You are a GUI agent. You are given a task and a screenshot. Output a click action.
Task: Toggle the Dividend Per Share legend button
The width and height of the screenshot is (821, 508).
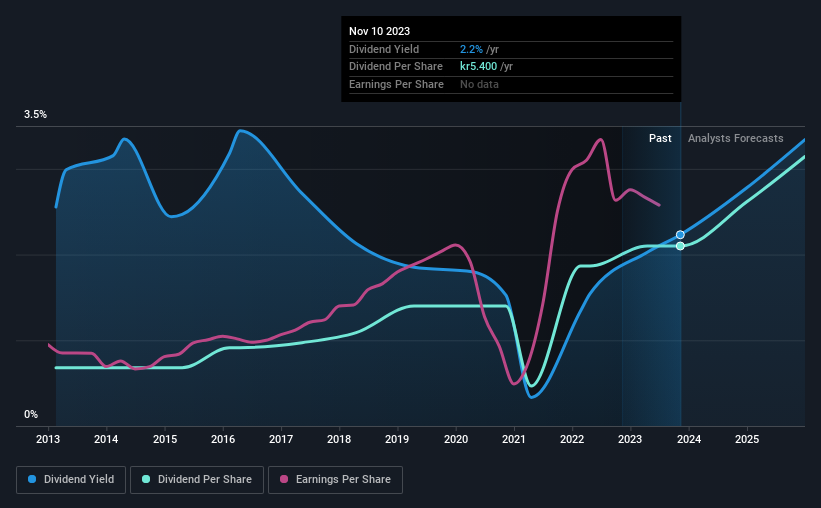pyautogui.click(x=197, y=480)
